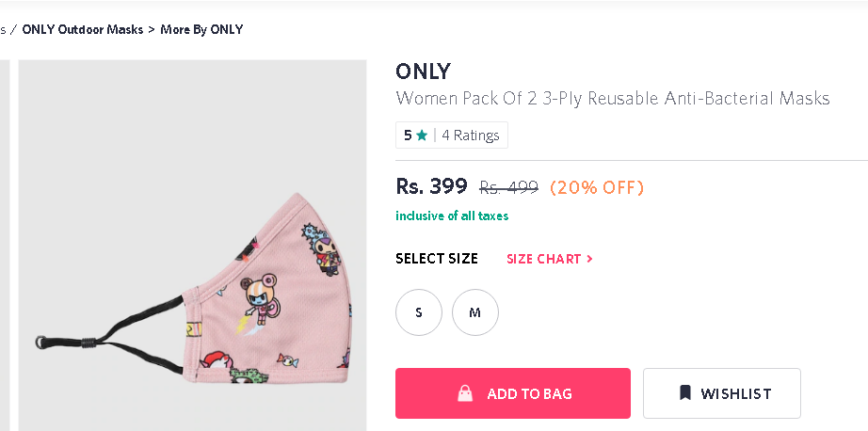The width and height of the screenshot is (868, 431).
Task: Open the ONLY Outdoor Masks breadcrumb
Action: coord(83,29)
